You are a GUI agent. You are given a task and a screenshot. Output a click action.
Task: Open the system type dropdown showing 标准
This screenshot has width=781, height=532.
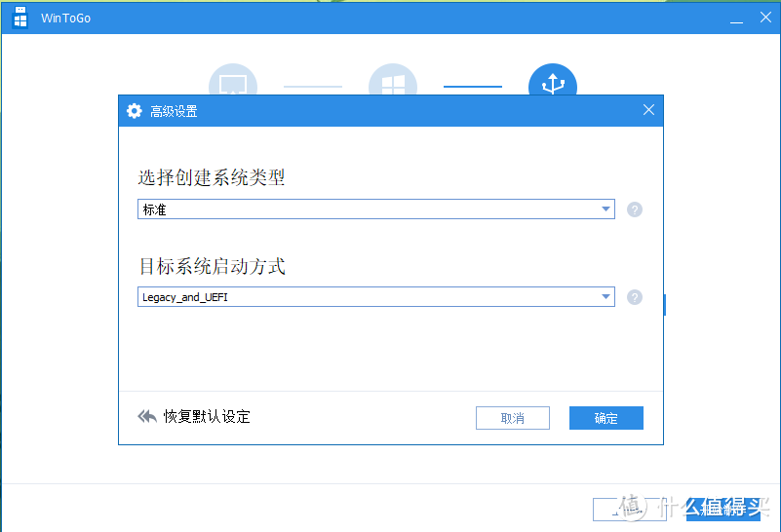(x=376, y=209)
